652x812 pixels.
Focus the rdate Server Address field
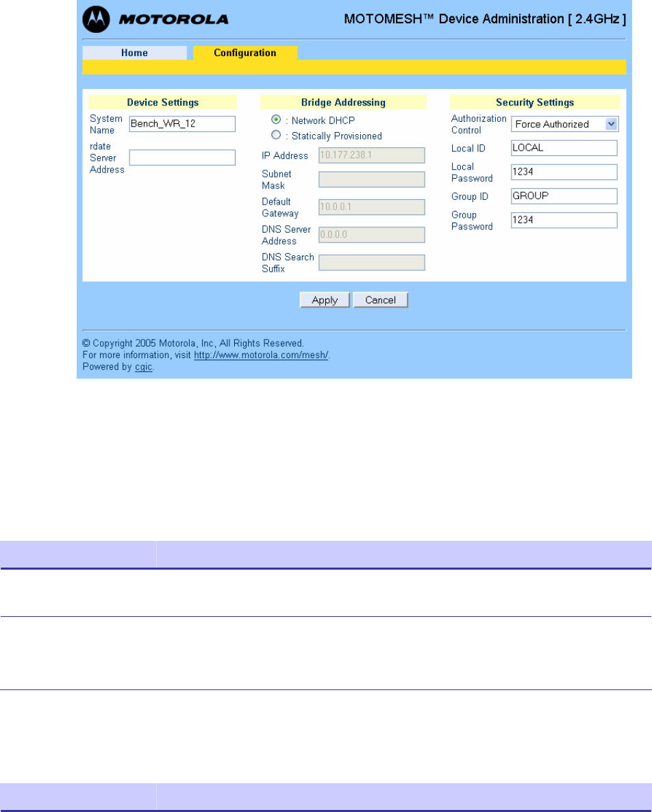[182, 157]
